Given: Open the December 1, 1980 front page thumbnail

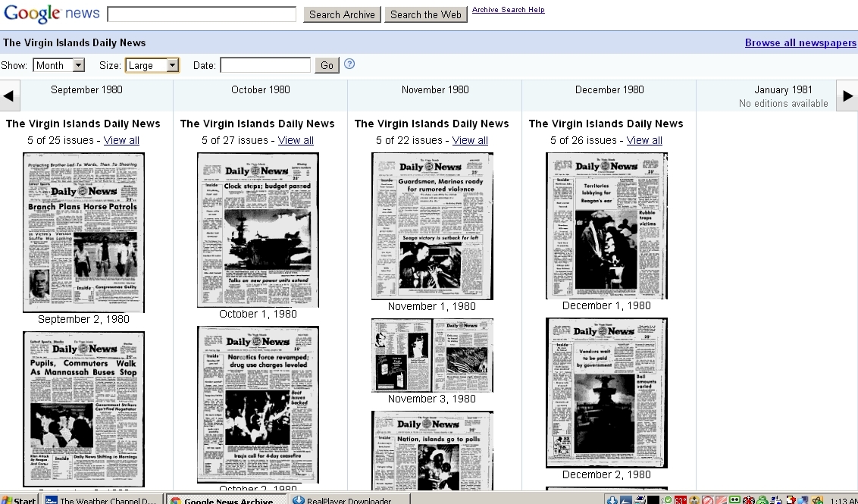Looking at the screenshot, I should (606, 225).
